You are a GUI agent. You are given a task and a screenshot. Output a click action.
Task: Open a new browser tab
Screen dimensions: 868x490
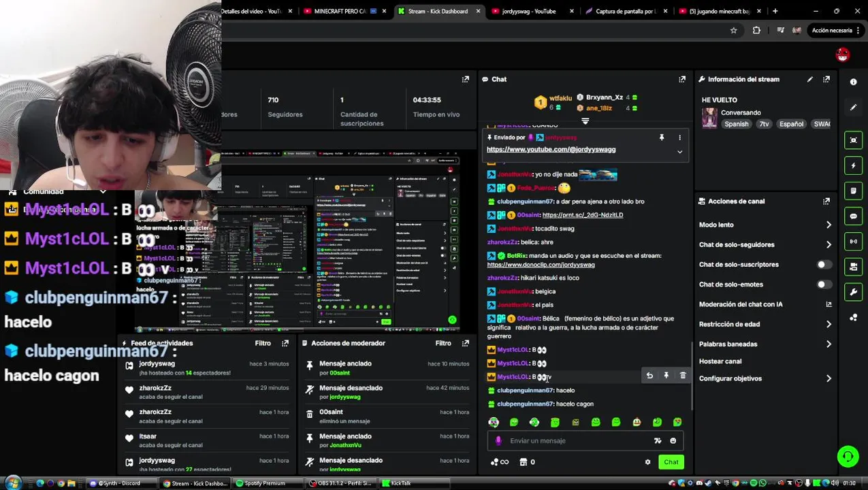click(x=775, y=11)
